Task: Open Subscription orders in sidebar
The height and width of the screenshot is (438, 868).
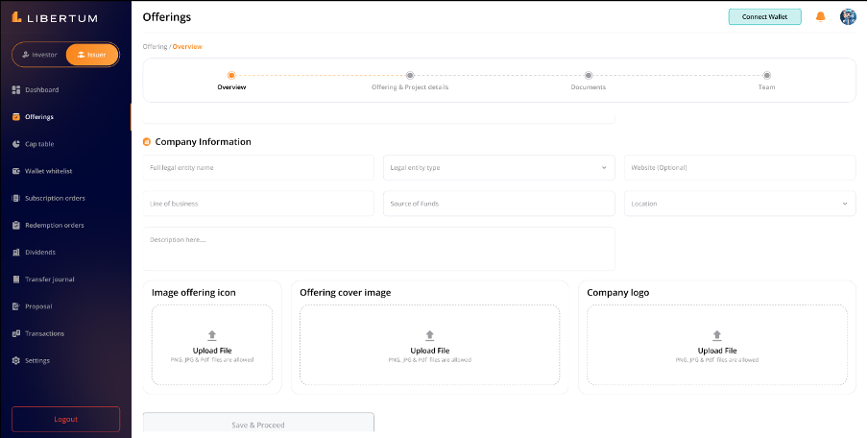Action: tap(55, 199)
